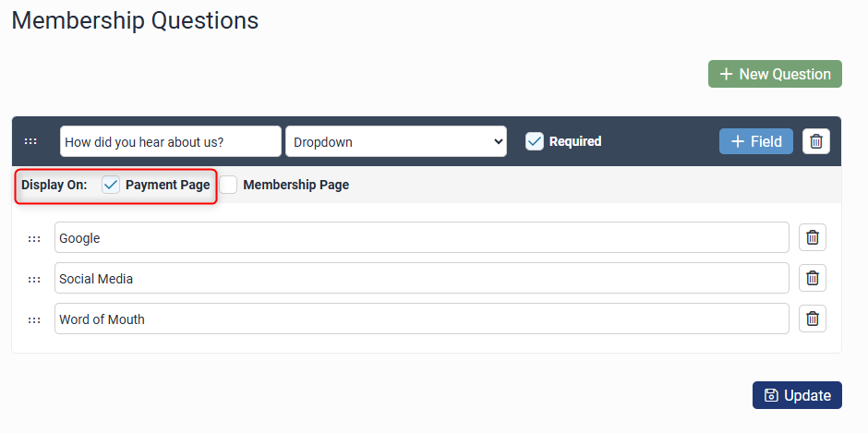This screenshot has width=868, height=433.
Task: Click into the Social Media option field
Action: click(421, 278)
